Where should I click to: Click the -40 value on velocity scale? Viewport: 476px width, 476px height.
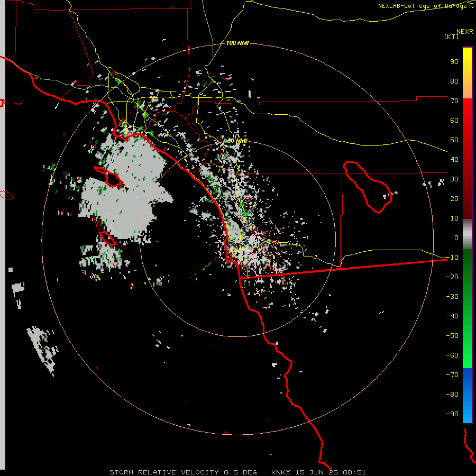pos(452,316)
